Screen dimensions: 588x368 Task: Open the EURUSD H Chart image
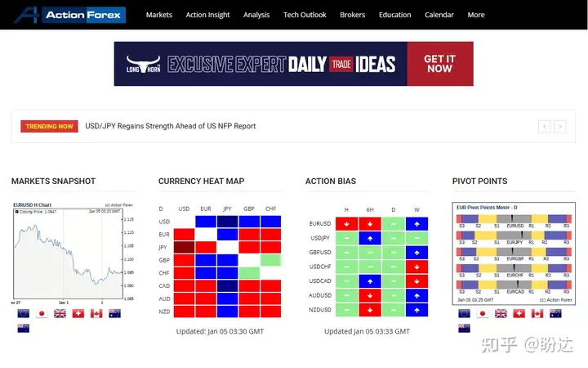coord(73,254)
